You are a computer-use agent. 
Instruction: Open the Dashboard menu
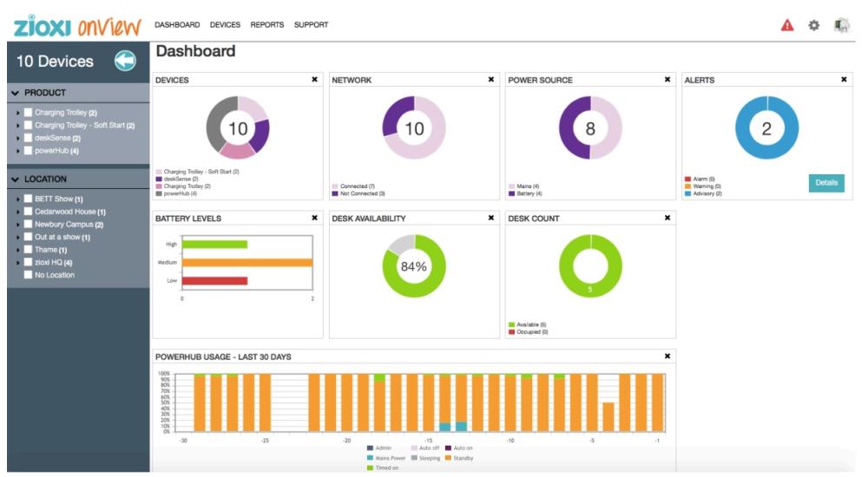[x=177, y=25]
